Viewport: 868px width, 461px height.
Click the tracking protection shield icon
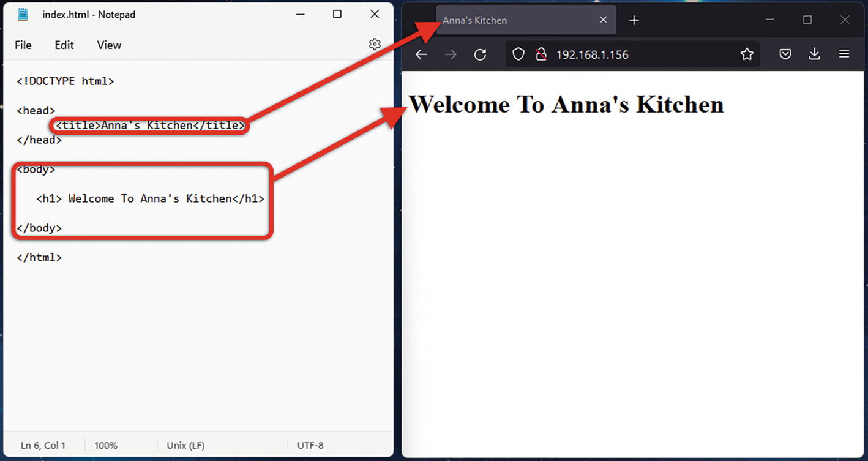[x=518, y=54]
